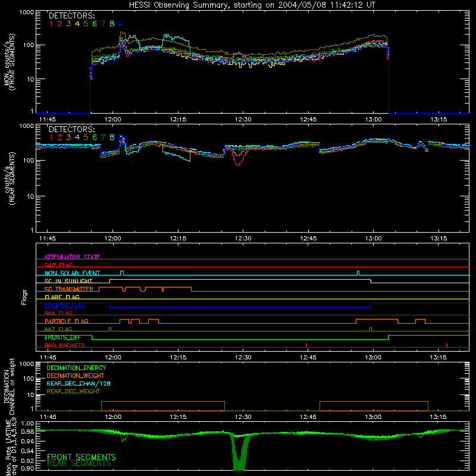This screenshot has width=476, height=476.
Task: Select the DETECTORS: label in the rear segments plot
Action: (x=71, y=130)
